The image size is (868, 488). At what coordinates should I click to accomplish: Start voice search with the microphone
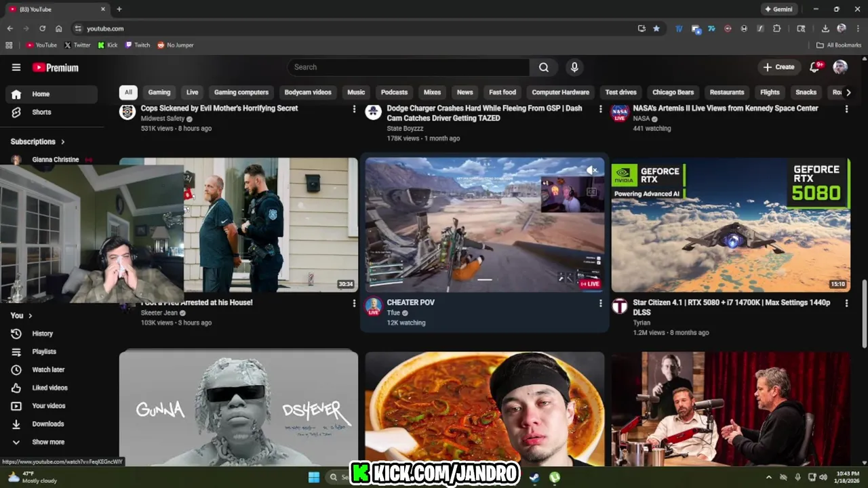(x=574, y=67)
